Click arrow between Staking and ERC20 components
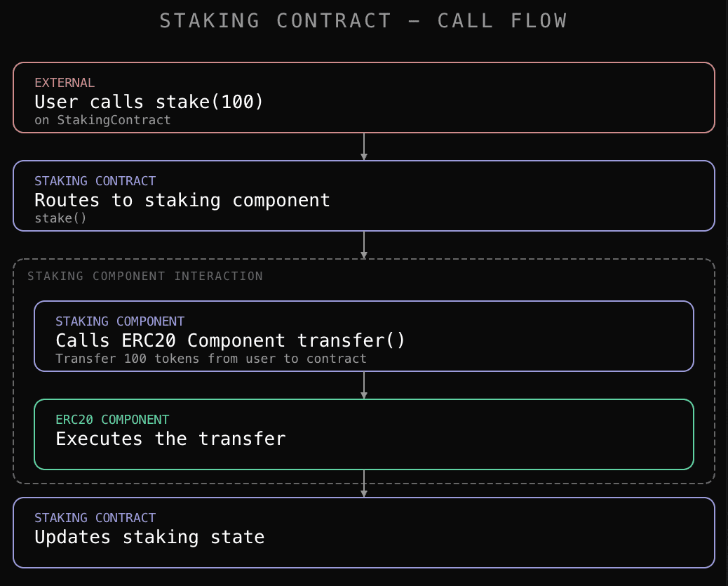The height and width of the screenshot is (586, 728). (364, 385)
